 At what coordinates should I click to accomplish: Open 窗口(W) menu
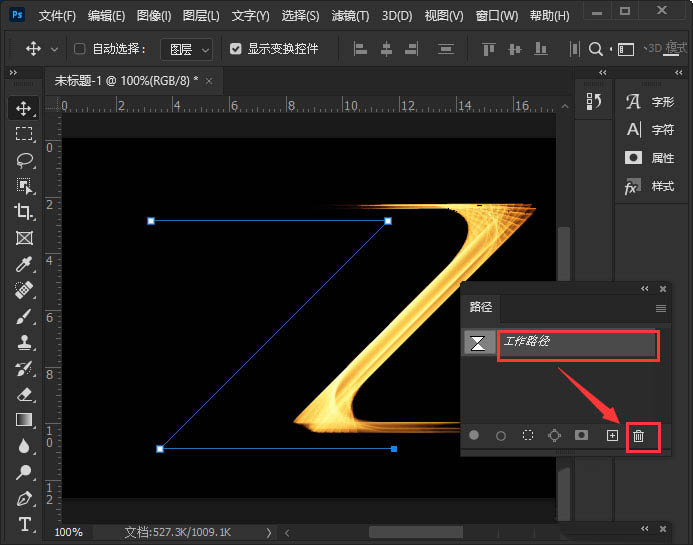click(x=497, y=16)
